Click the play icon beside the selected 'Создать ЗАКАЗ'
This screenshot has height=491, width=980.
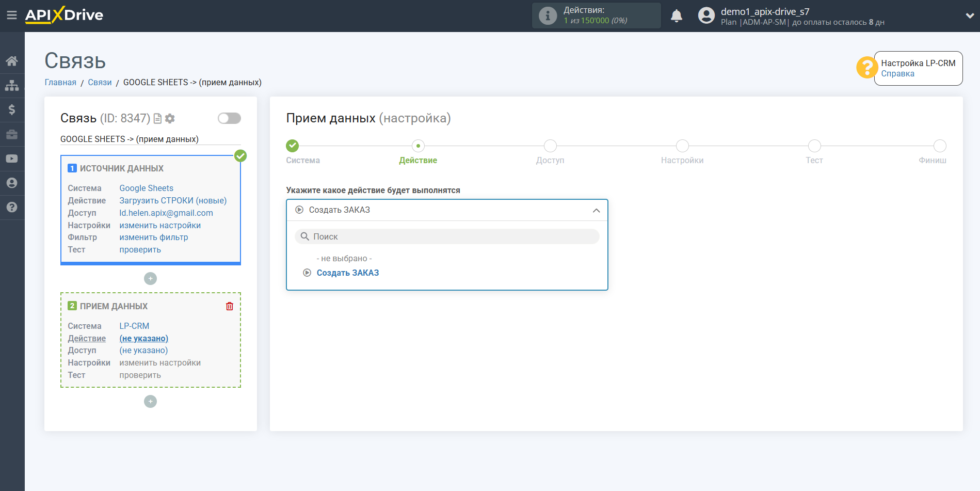pos(299,210)
